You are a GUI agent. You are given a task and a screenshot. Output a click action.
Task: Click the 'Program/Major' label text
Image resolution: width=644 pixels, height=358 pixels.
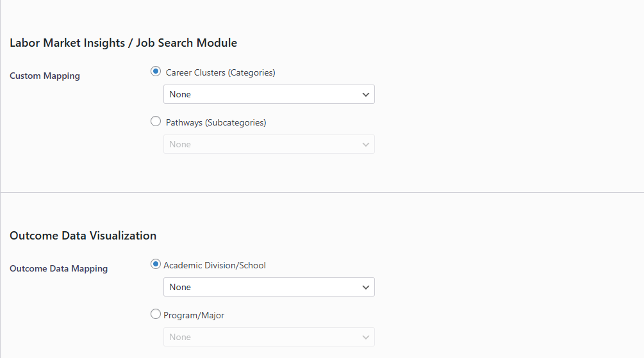pos(194,315)
